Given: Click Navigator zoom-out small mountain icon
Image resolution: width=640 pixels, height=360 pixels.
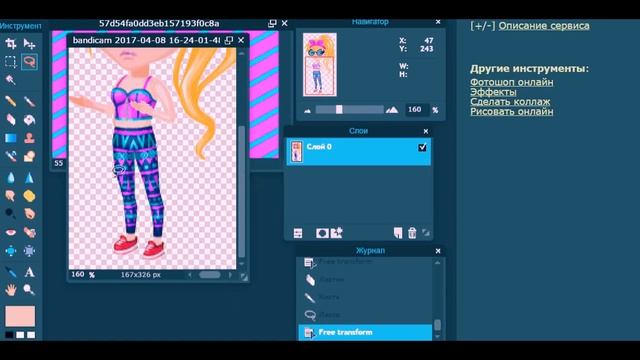Looking at the screenshot, I should click(x=307, y=110).
